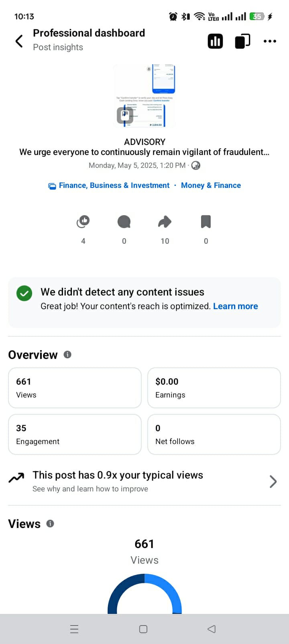Viewport: 289px width, 644px height.
Task: Tap the saves bookmark icon
Action: coord(206,222)
